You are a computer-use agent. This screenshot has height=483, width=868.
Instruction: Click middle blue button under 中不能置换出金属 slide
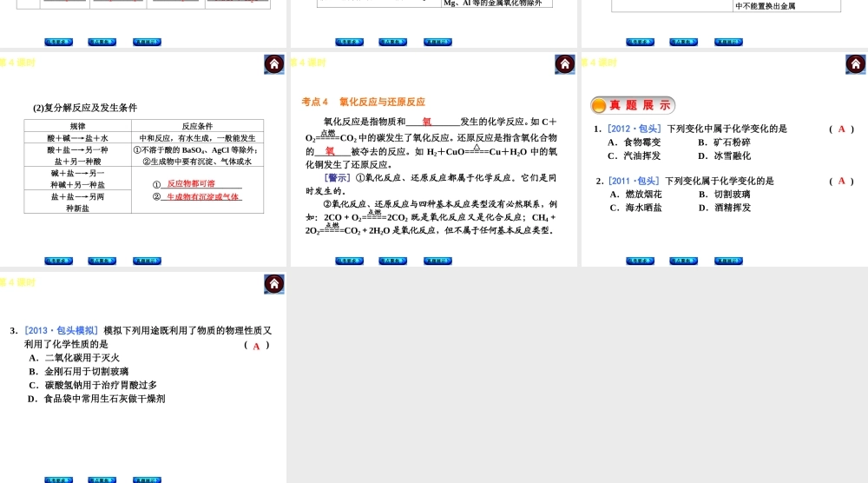(x=684, y=42)
